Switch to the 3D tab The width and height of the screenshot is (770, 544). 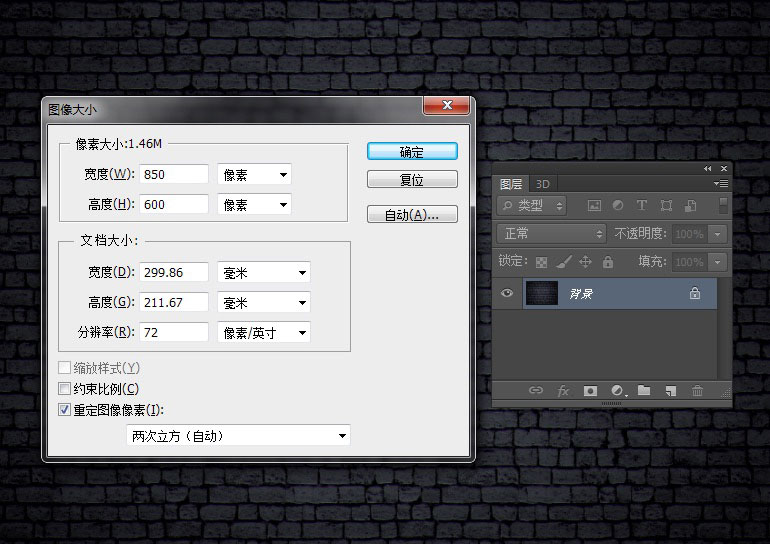[x=543, y=184]
